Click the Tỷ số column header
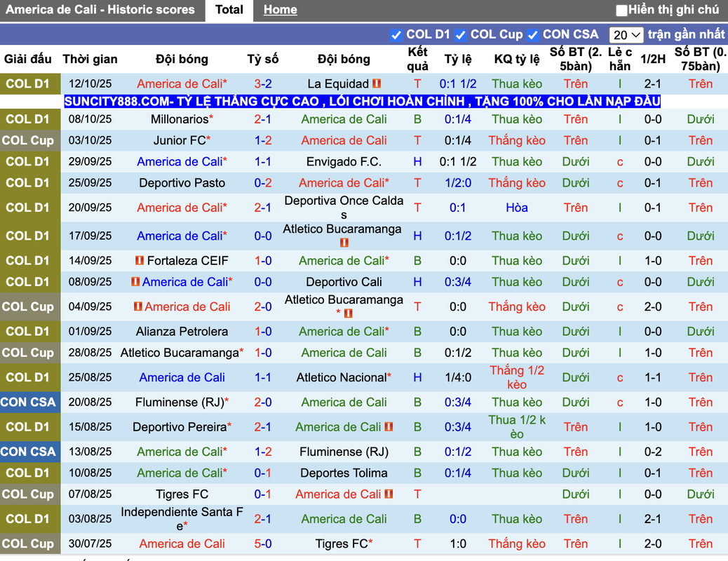Screen dimensions: 728x561 263,60
